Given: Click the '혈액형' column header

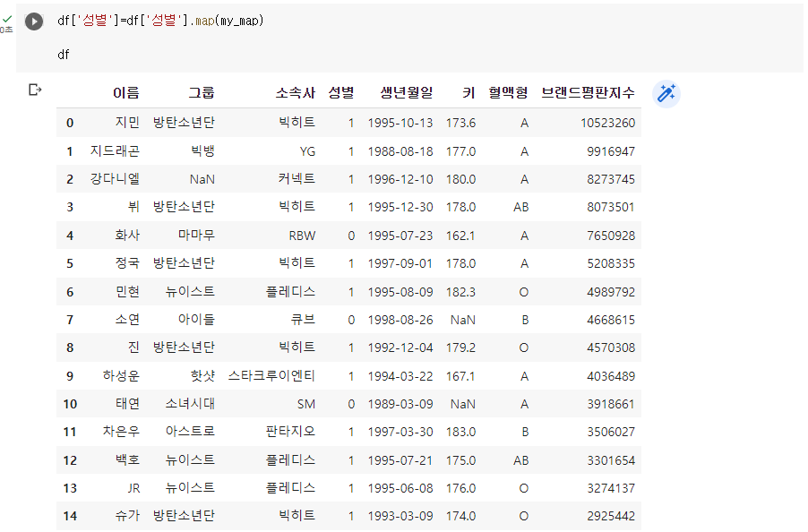Looking at the screenshot, I should coord(508,93).
